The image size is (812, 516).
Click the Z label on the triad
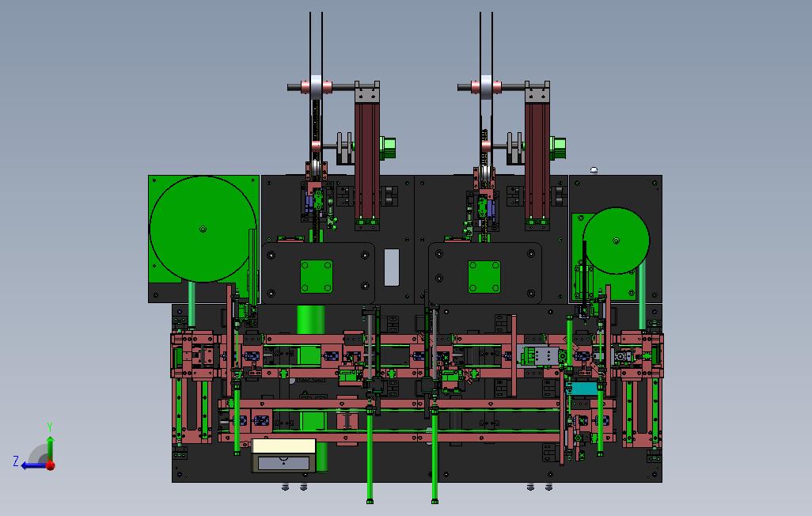coord(16,461)
